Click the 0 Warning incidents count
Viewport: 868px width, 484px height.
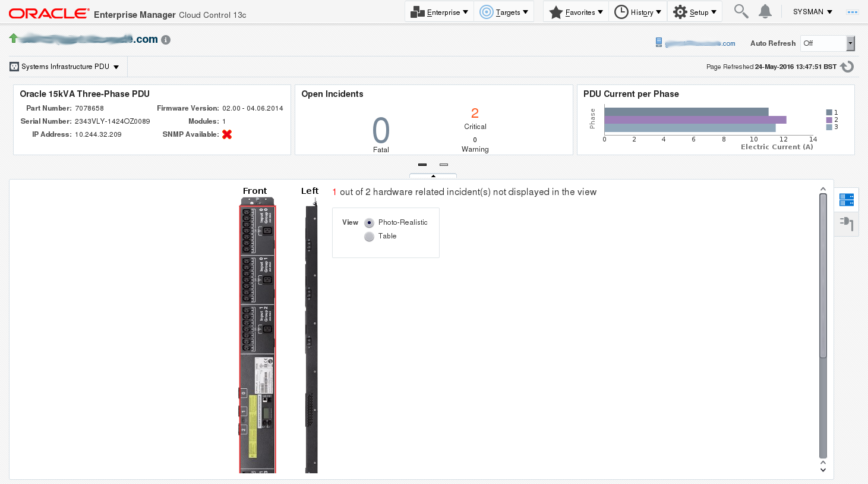475,140
